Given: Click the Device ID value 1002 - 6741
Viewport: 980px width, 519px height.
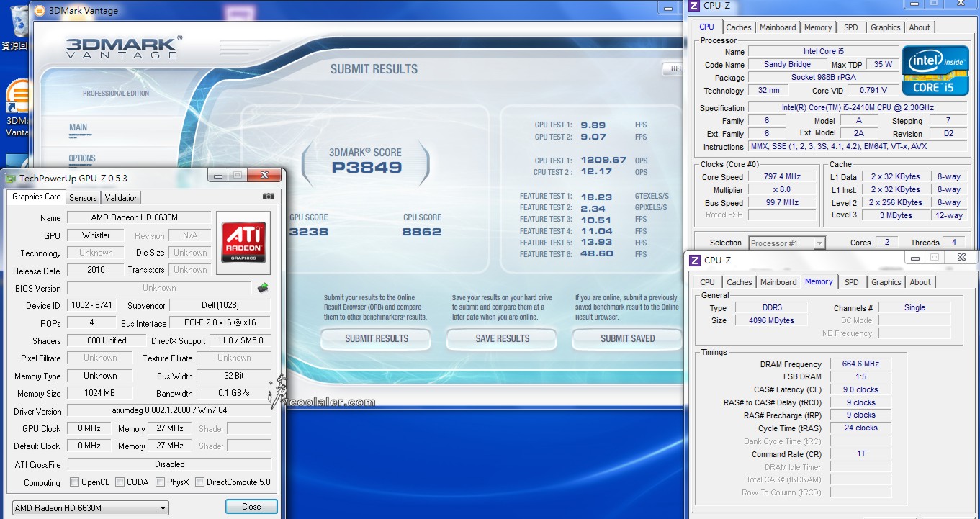Looking at the screenshot, I should (90, 305).
